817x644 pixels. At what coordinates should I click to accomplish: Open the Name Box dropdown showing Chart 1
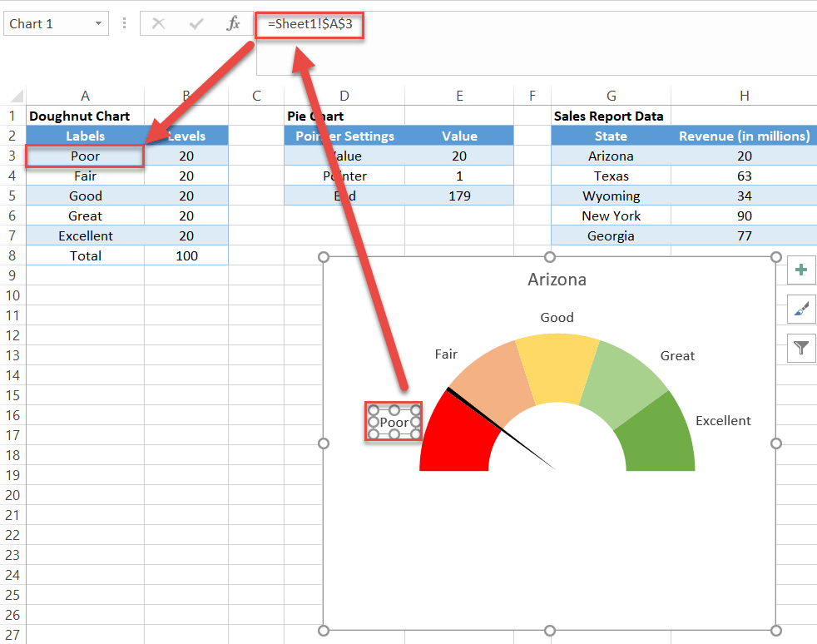(x=99, y=23)
